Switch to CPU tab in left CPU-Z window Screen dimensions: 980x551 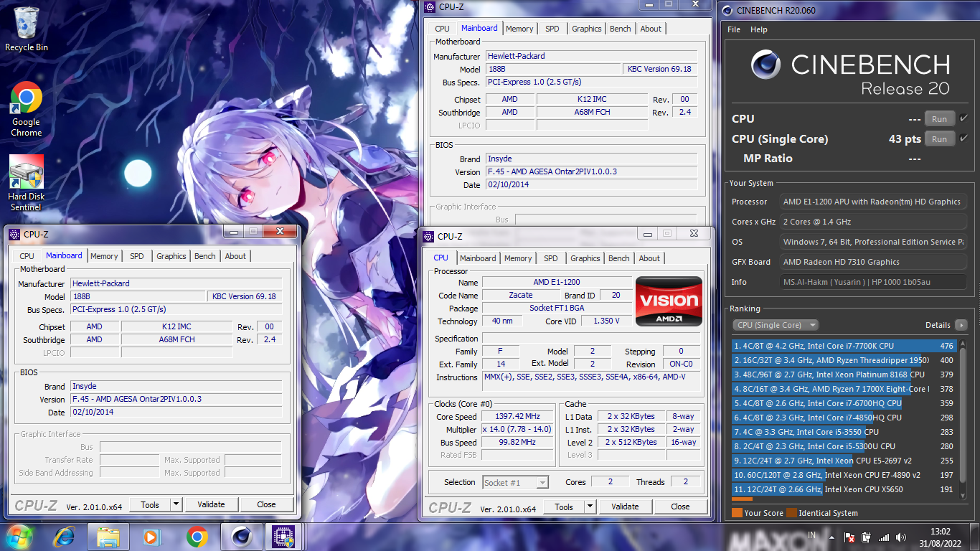tap(27, 256)
